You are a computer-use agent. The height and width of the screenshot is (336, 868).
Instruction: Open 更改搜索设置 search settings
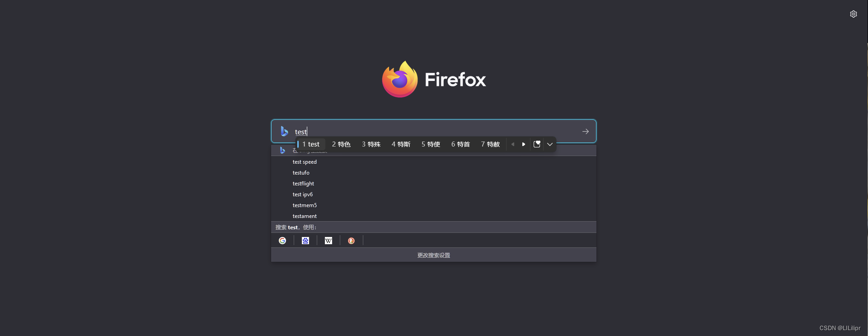pyautogui.click(x=434, y=255)
